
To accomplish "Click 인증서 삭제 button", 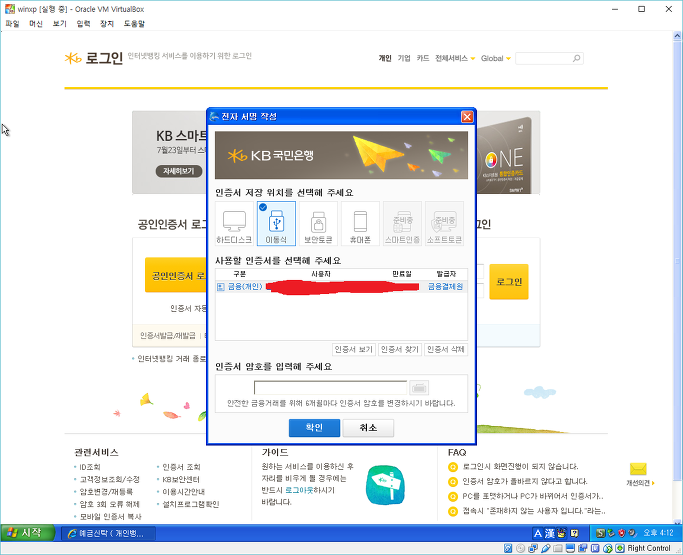I will tap(446, 349).
